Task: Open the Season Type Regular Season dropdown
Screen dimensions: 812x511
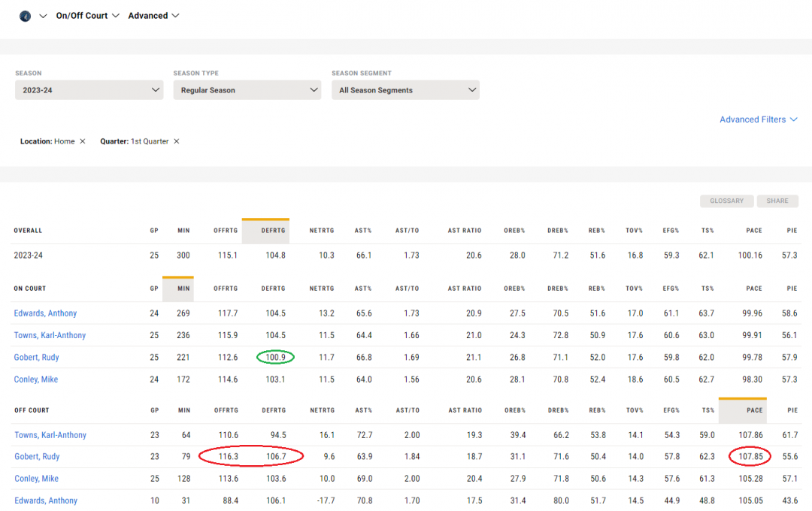Action: pyautogui.click(x=247, y=90)
